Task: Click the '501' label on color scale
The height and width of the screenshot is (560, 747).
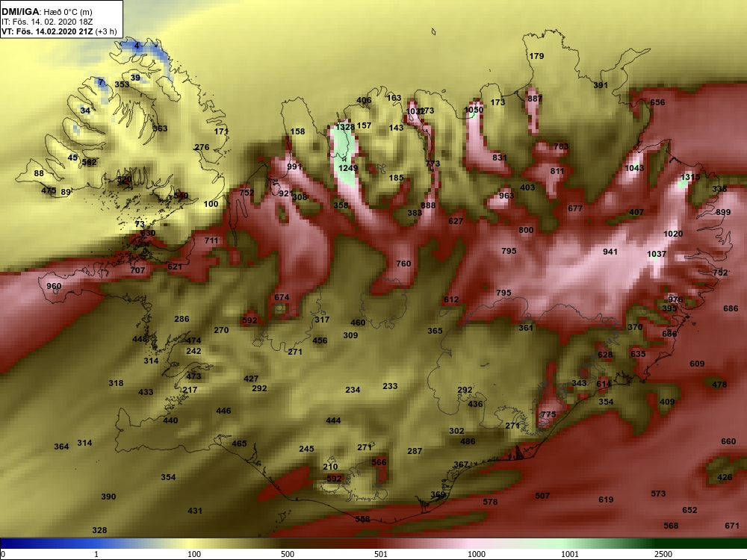Action: click(x=381, y=554)
